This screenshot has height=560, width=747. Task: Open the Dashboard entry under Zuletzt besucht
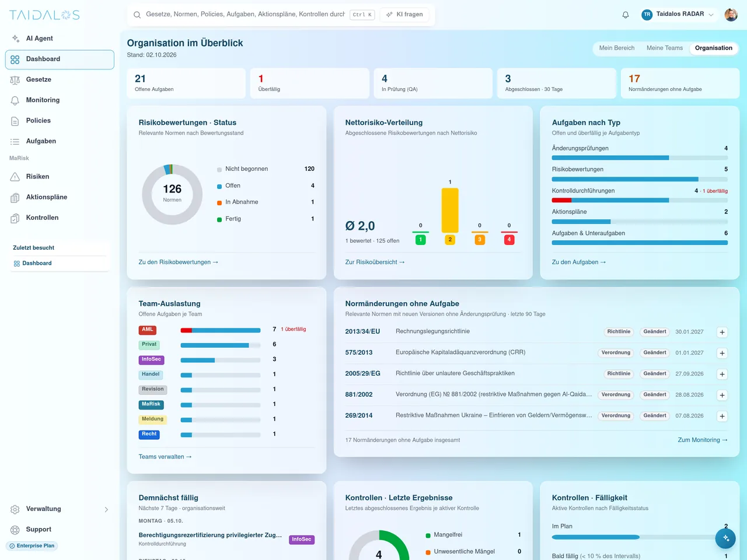[x=60, y=264]
